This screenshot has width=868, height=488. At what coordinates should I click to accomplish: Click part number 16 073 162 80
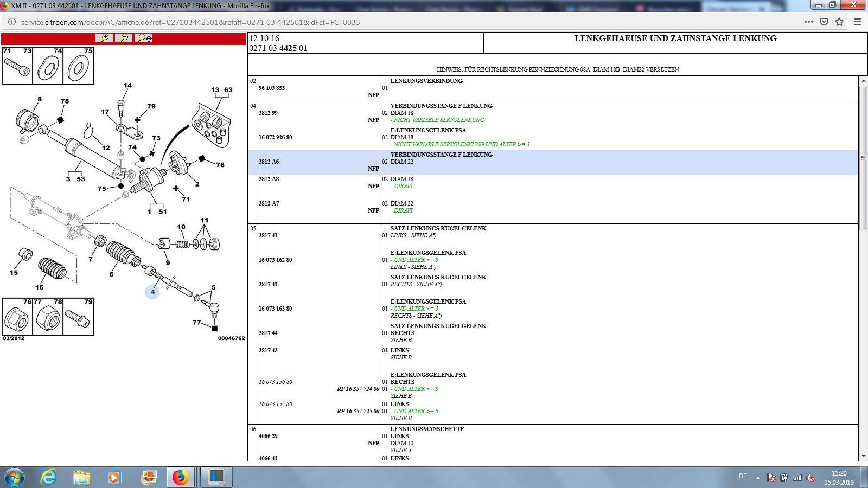(x=275, y=260)
